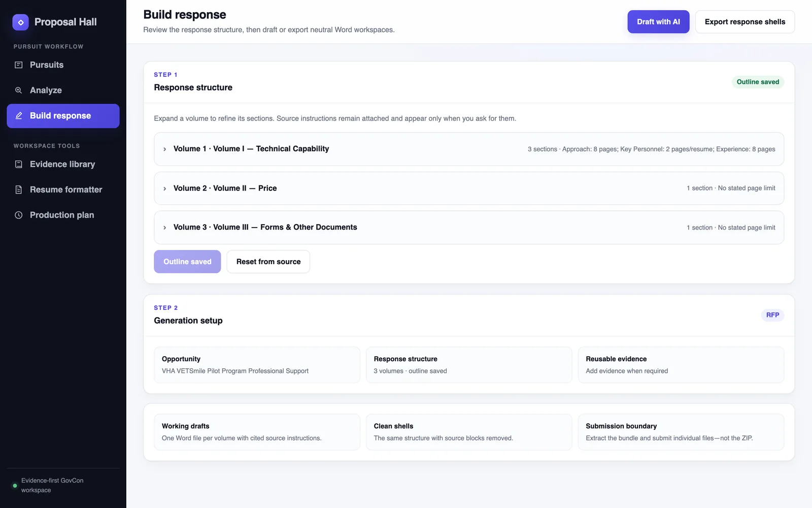The image size is (812, 508).
Task: Click the 'STEP 1' label
Action: pos(165,75)
